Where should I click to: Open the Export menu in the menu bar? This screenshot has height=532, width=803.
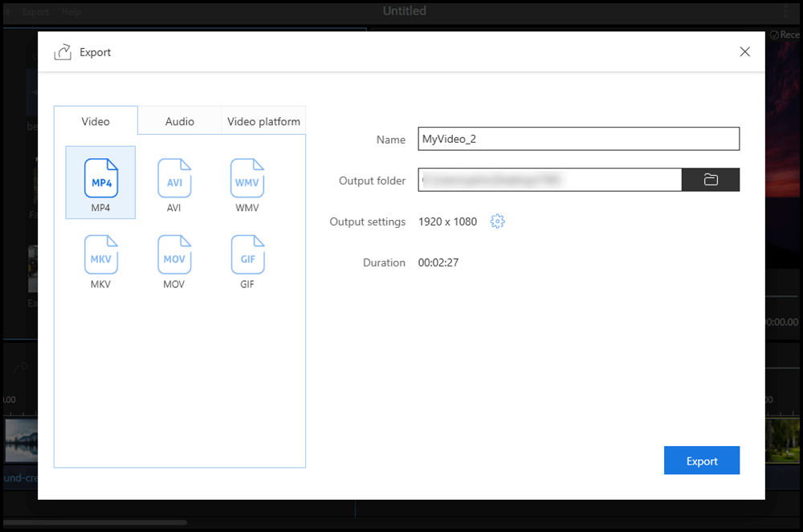(x=35, y=12)
